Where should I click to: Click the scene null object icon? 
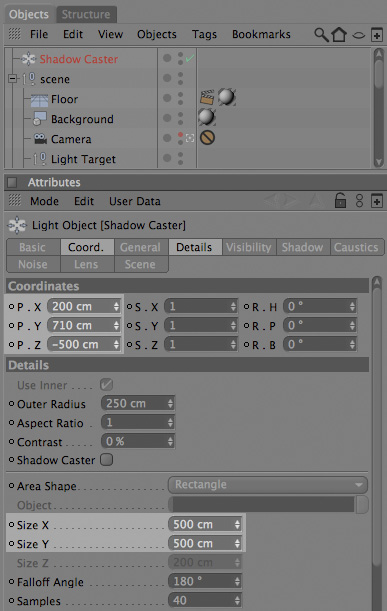[x=29, y=79]
